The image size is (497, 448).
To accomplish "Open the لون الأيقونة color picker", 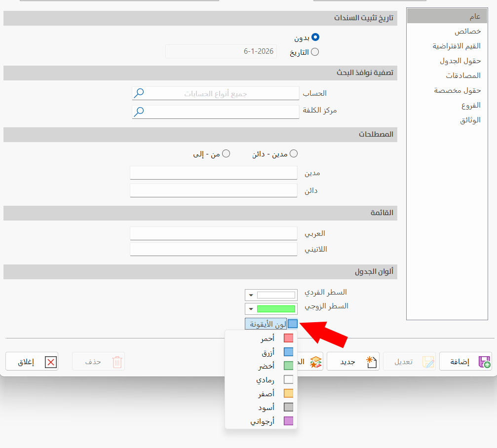I will click(x=271, y=324).
